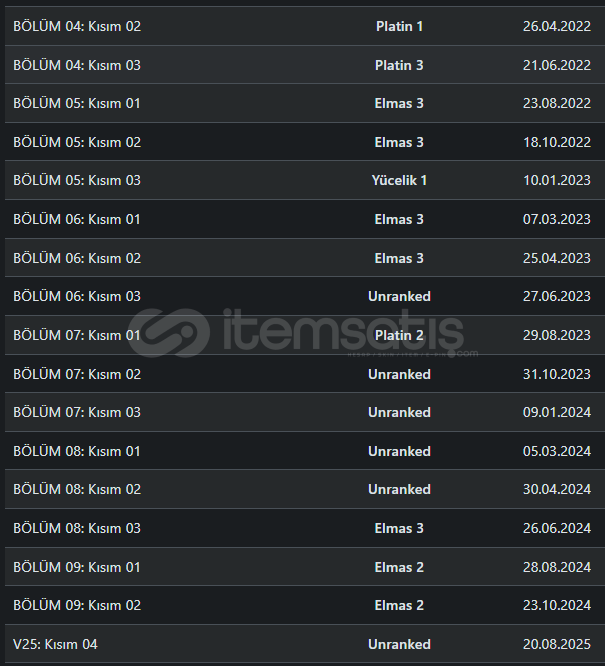Select the BÖLÜM 05: Kısım 01 row label
Viewport: 605px width, 666px height.
(77, 103)
